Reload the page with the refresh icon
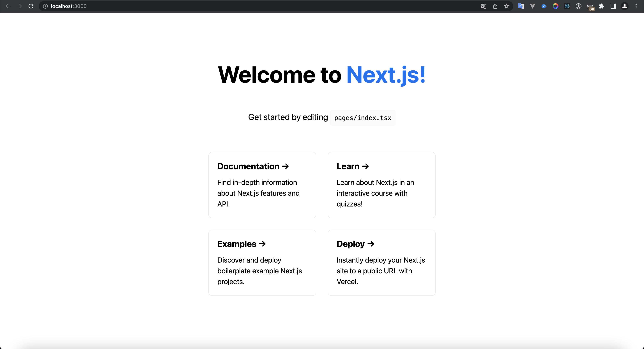 point(31,6)
